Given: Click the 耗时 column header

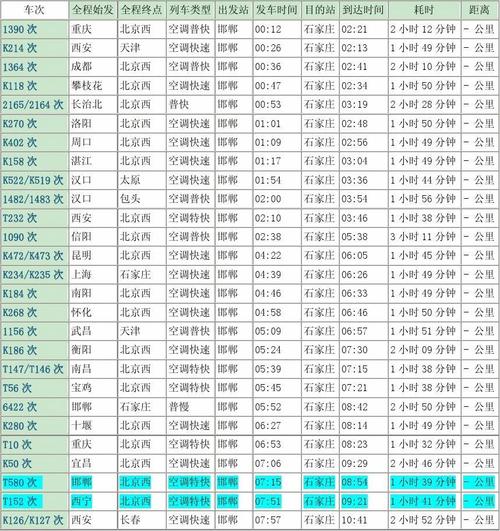Looking at the screenshot, I should (424, 10).
